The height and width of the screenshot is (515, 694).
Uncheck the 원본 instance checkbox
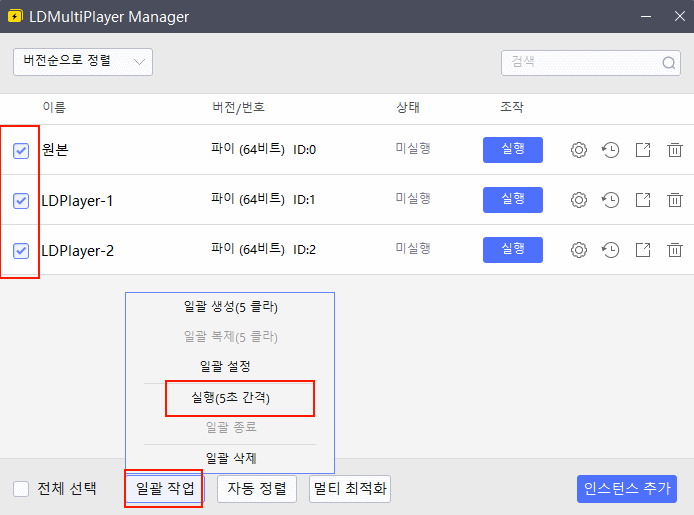tap(21, 151)
